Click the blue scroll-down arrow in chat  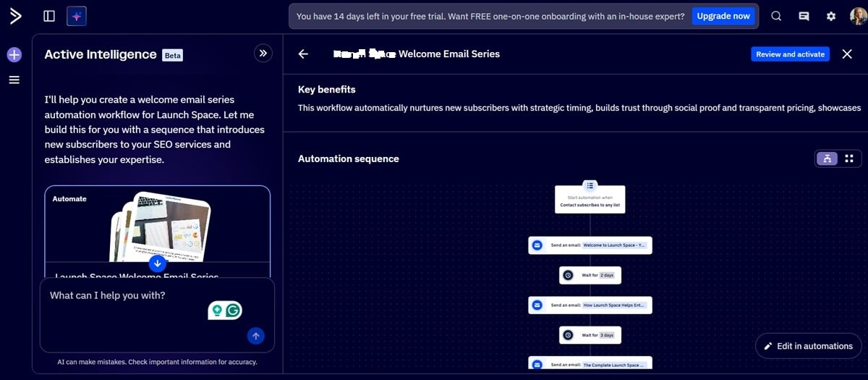158,263
